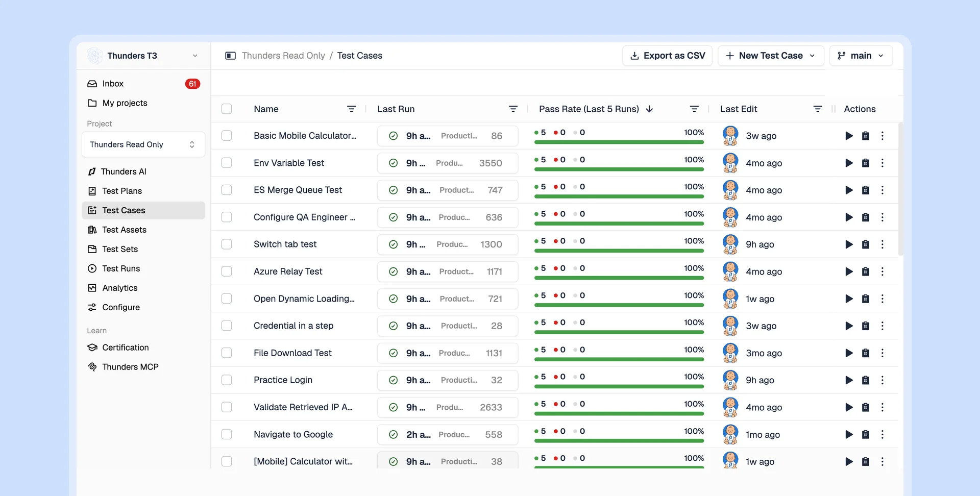Image resolution: width=980 pixels, height=496 pixels.
Task: Open more options for Credential in a step
Action: pyautogui.click(x=882, y=326)
